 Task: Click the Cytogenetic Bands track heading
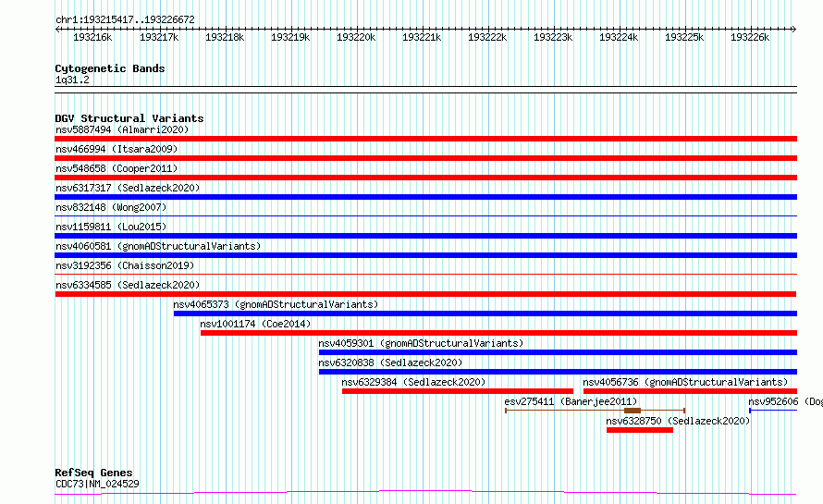[110, 68]
